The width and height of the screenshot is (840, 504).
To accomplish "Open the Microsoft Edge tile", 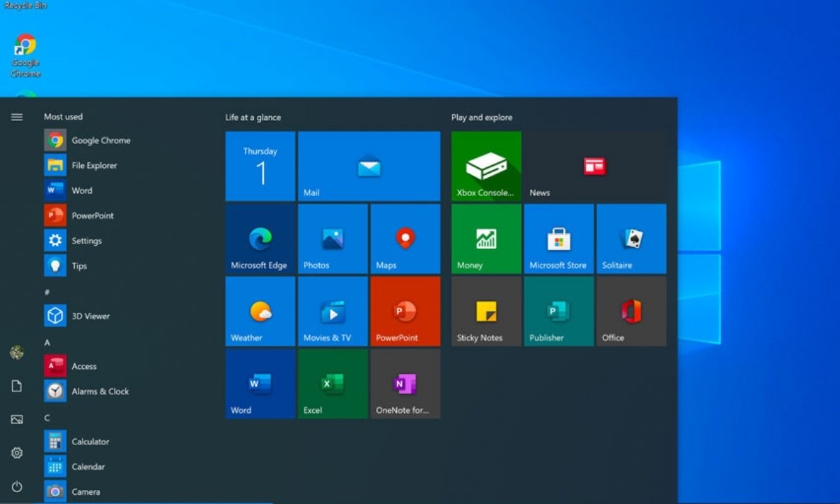I will 260,239.
